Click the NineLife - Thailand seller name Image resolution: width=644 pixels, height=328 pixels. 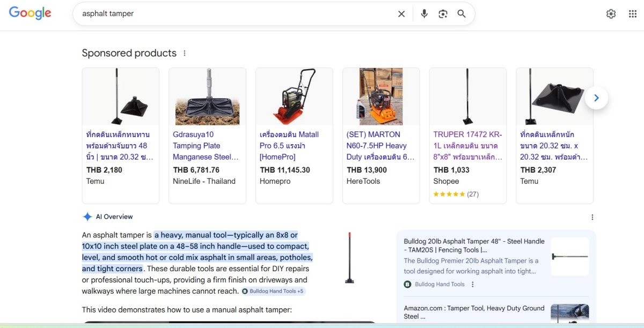coord(204,181)
